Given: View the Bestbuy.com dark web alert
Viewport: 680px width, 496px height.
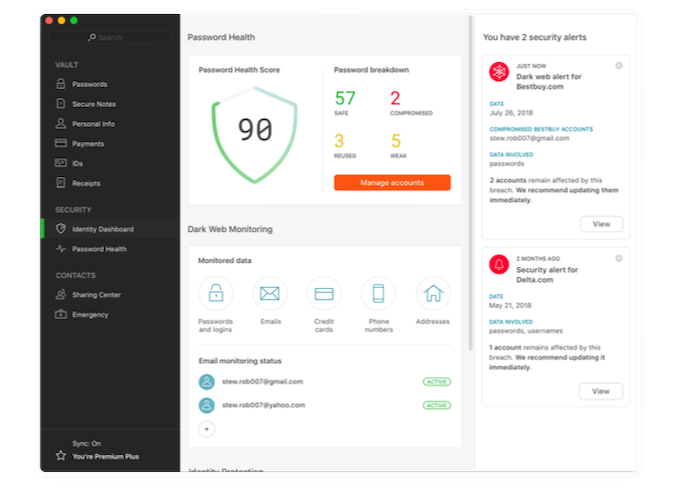Looking at the screenshot, I should (x=602, y=224).
